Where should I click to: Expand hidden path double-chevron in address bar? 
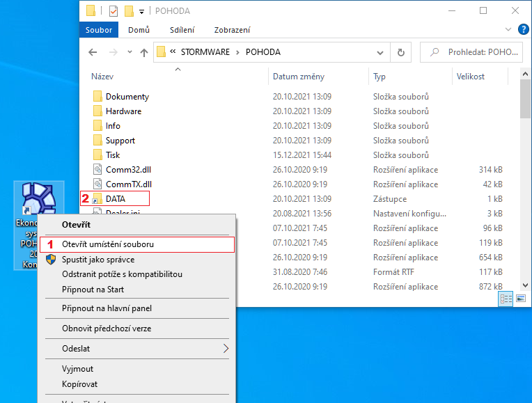(173, 52)
